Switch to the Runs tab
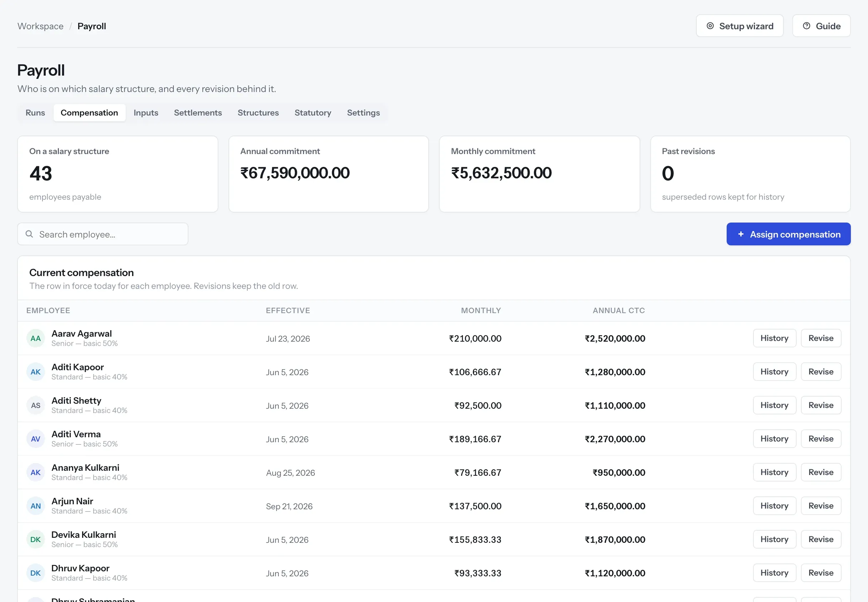The image size is (868, 602). tap(35, 113)
